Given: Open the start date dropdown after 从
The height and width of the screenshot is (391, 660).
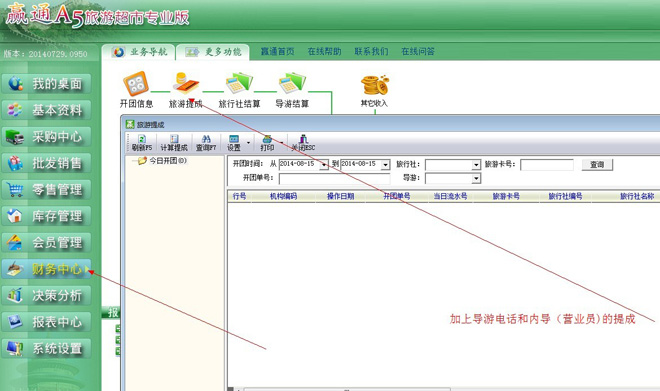Looking at the screenshot, I should 324,165.
